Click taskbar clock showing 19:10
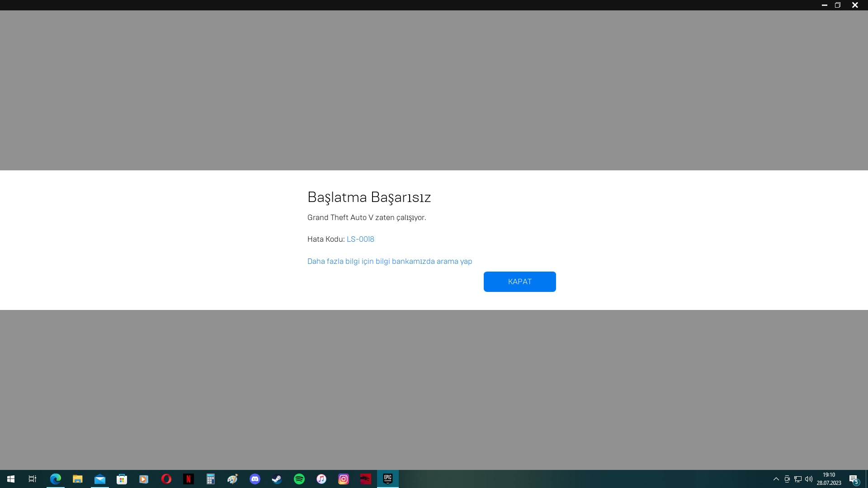Image resolution: width=868 pixels, height=488 pixels. 829,479
